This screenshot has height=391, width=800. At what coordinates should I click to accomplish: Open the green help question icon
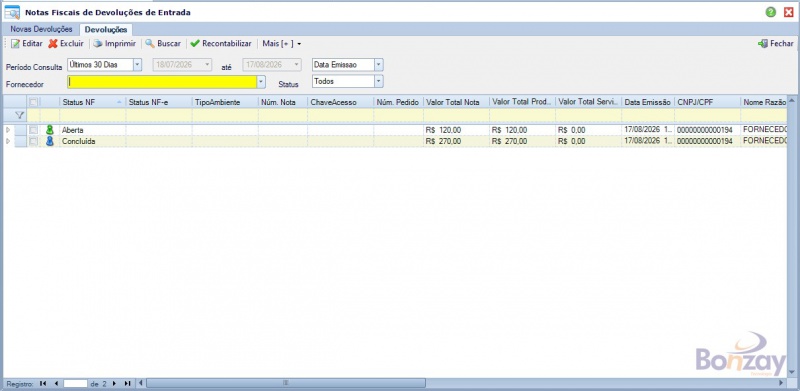coord(770,12)
